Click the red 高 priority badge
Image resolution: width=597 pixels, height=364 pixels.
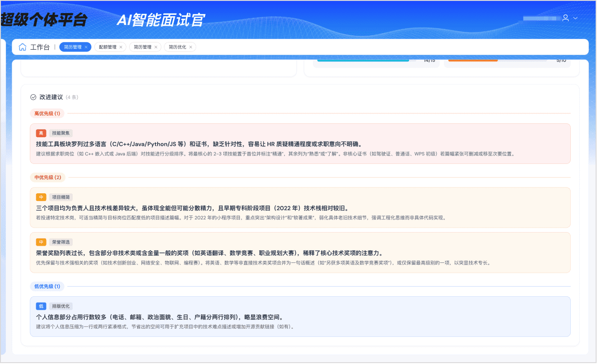[41, 133]
